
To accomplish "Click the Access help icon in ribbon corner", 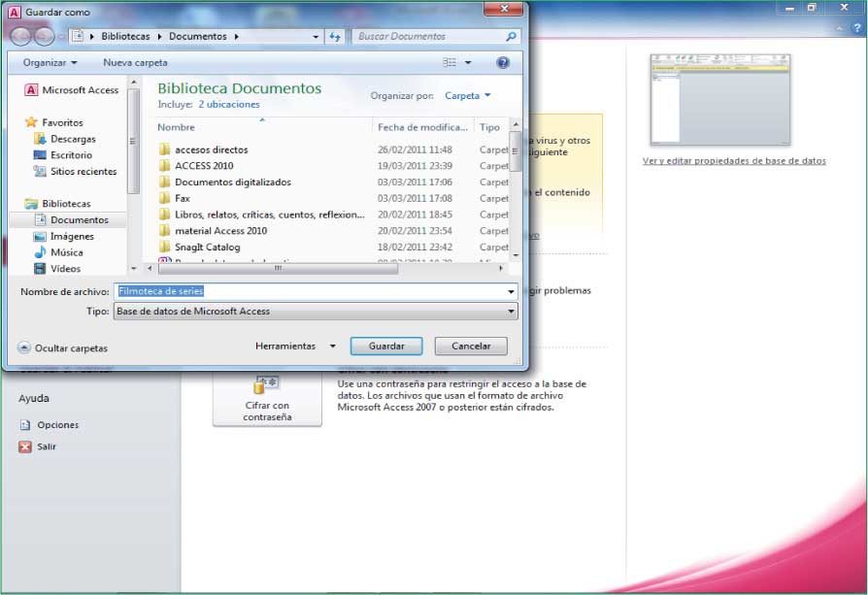I will pyautogui.click(x=857, y=28).
